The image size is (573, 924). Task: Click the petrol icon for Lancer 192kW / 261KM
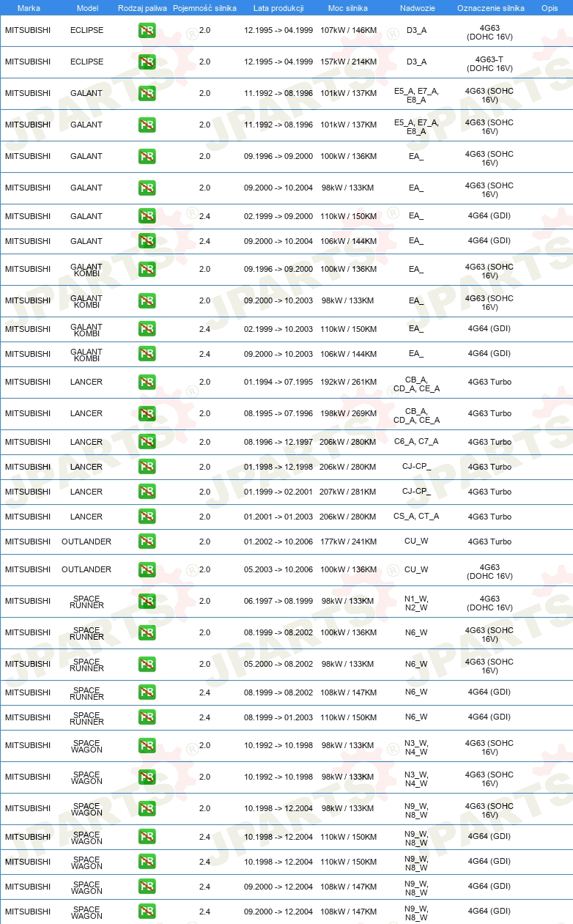[147, 382]
